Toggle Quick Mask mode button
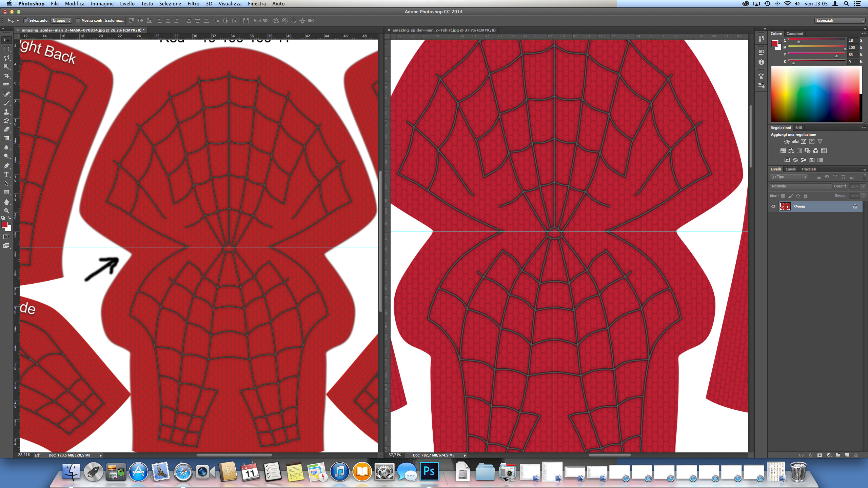The height and width of the screenshot is (488, 868). [x=6, y=237]
